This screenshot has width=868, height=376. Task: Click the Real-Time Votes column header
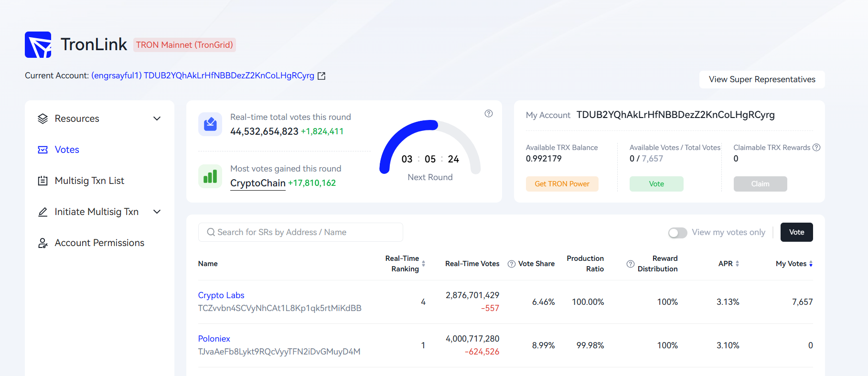click(x=472, y=264)
